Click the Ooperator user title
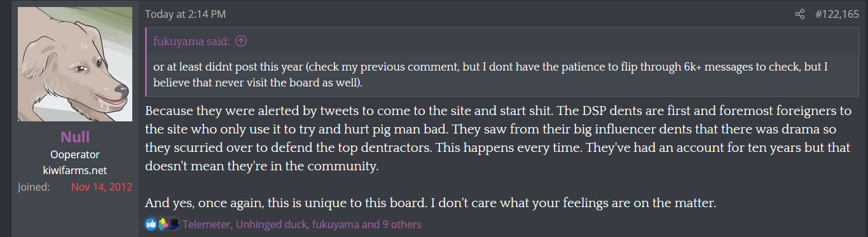The image size is (868, 237). [75, 154]
